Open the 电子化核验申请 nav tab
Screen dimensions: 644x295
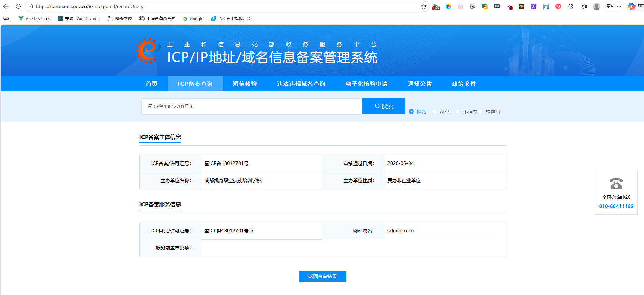point(366,84)
